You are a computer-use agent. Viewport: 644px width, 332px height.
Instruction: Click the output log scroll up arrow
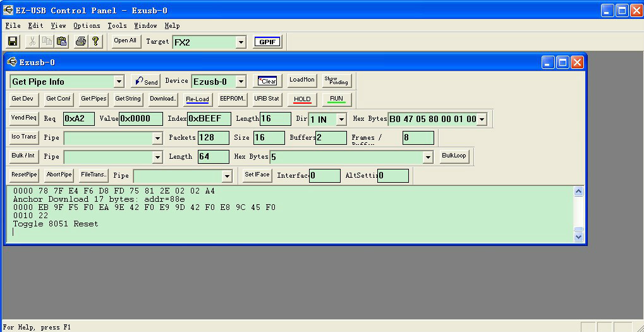(x=578, y=192)
